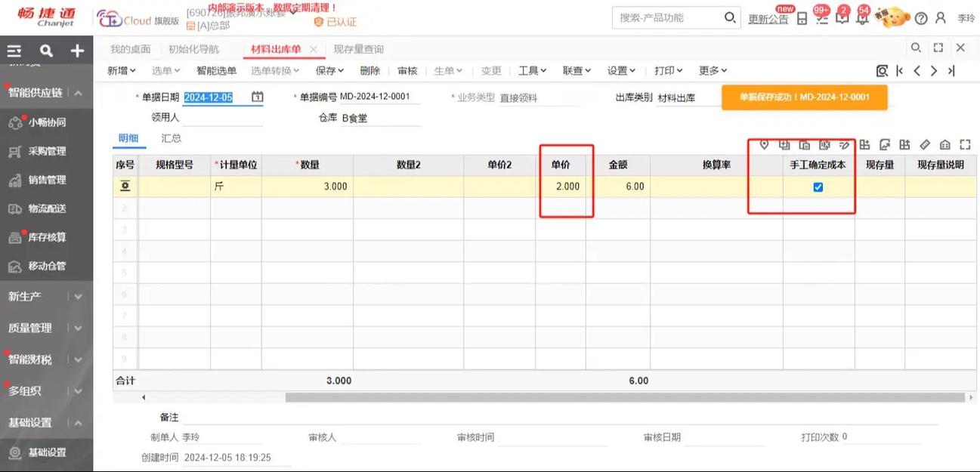The width and height of the screenshot is (980, 472).
Task: Click the 删除 toolbar button
Action: [x=370, y=70]
